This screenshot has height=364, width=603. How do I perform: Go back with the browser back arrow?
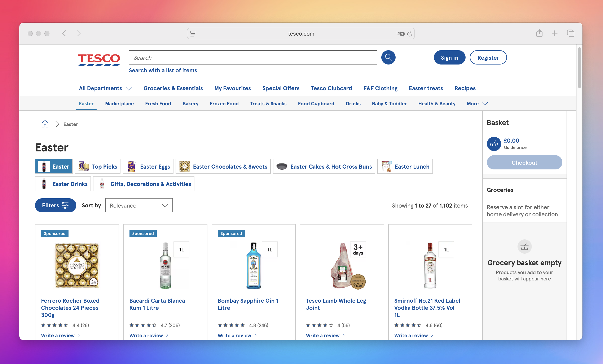(64, 33)
